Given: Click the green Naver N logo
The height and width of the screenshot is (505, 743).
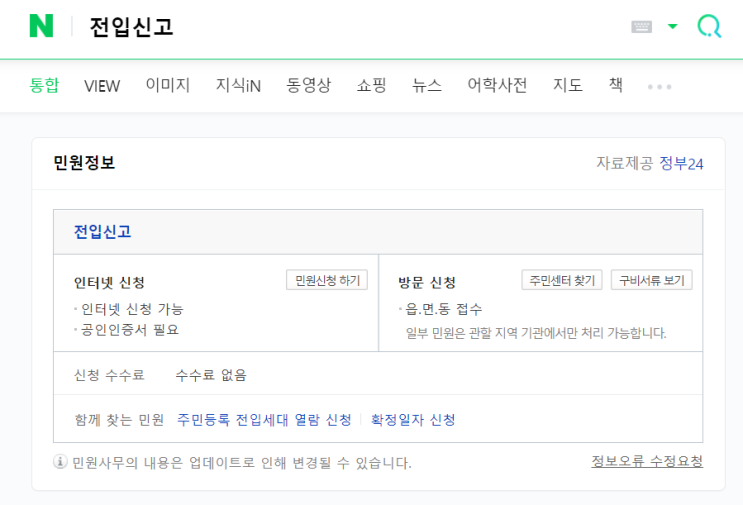Looking at the screenshot, I should coord(41,26).
